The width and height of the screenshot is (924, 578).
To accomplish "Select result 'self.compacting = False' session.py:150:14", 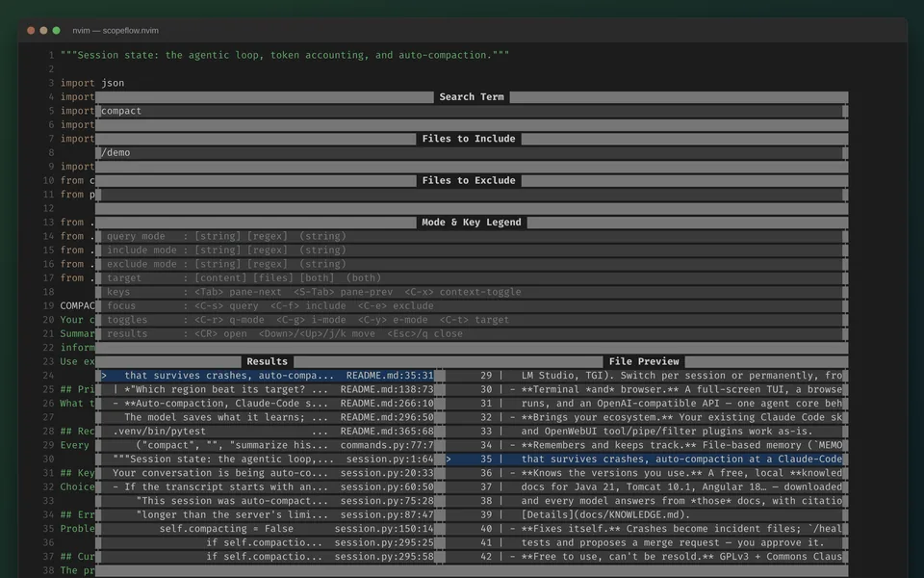I will coord(268,529).
